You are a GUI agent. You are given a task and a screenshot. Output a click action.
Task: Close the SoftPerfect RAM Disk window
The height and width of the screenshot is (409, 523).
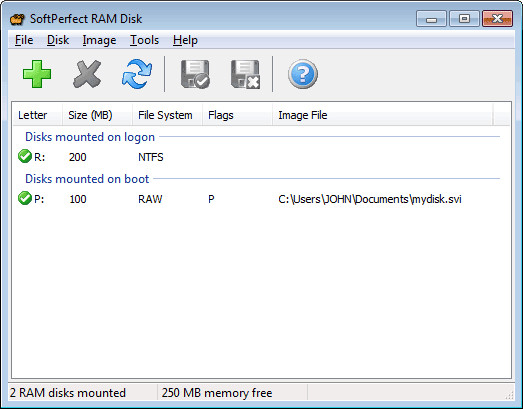tap(498, 19)
